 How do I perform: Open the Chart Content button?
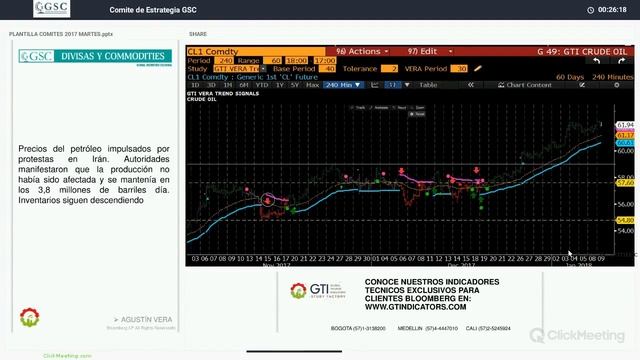point(525,85)
